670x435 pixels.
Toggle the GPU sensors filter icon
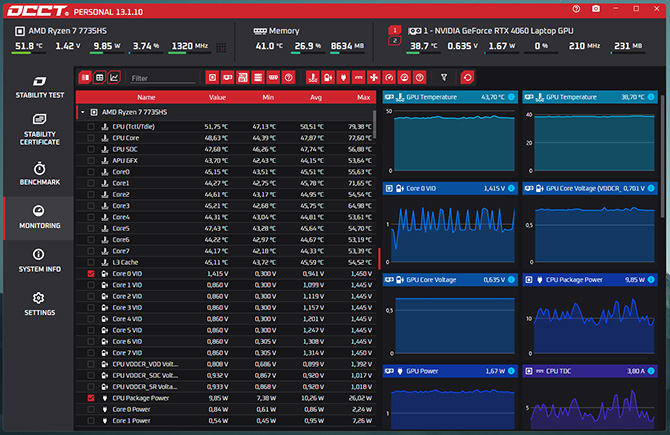[x=228, y=77]
